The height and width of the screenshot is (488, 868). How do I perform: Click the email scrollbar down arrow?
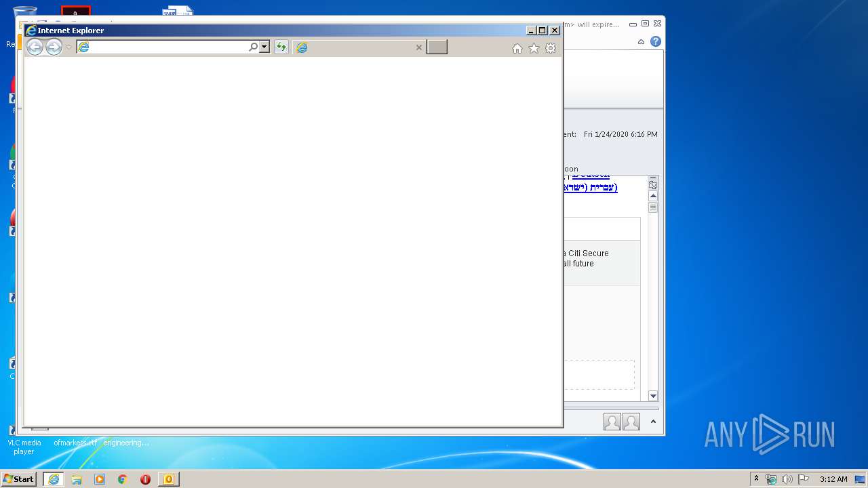[653, 396]
